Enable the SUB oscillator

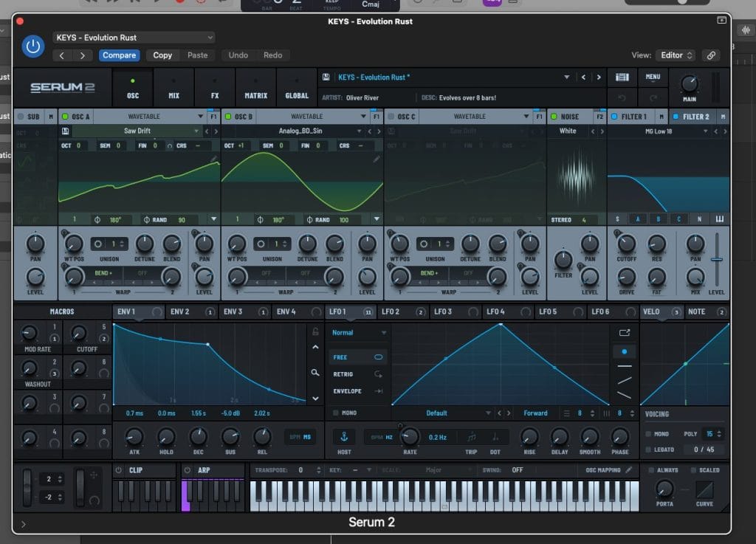21,117
